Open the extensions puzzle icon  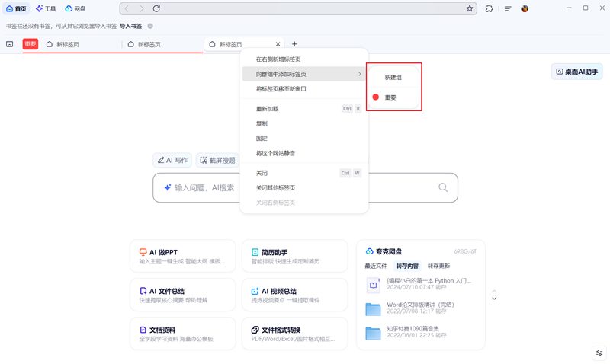click(x=489, y=8)
